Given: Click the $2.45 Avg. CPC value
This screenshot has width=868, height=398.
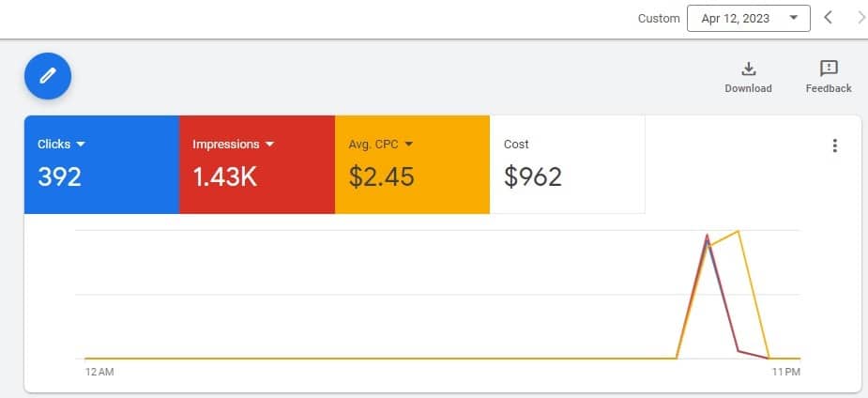Looking at the screenshot, I should (x=383, y=176).
